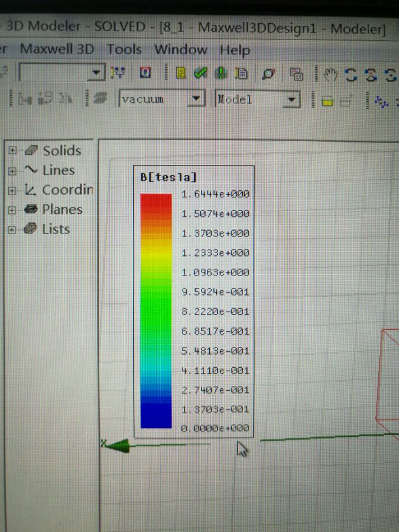Click the green exclamation Analyze All icon

pyautogui.click(x=221, y=73)
